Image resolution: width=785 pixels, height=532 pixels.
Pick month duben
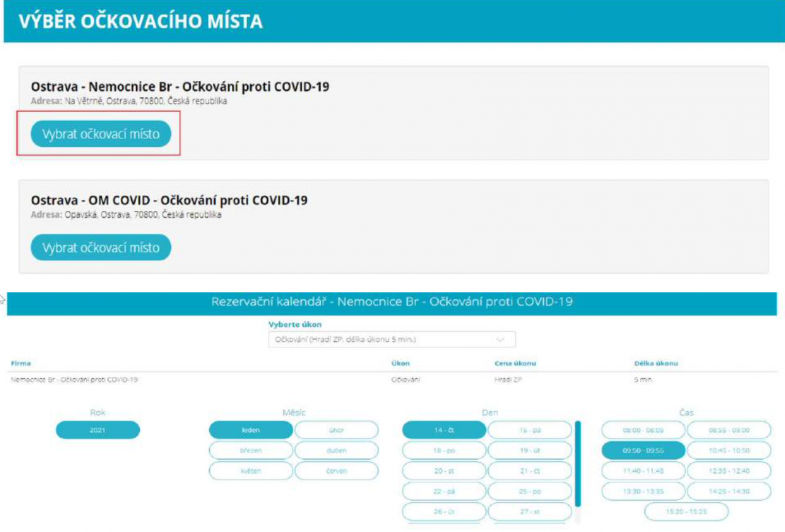337,450
